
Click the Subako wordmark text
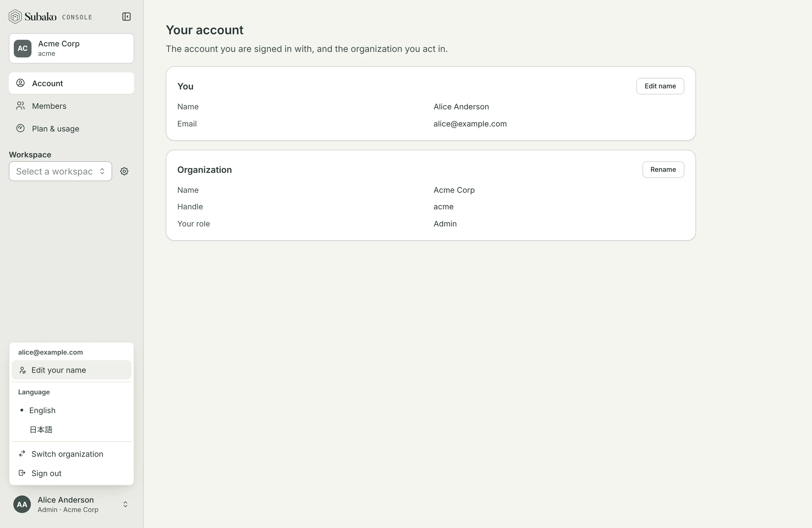pyautogui.click(x=40, y=16)
